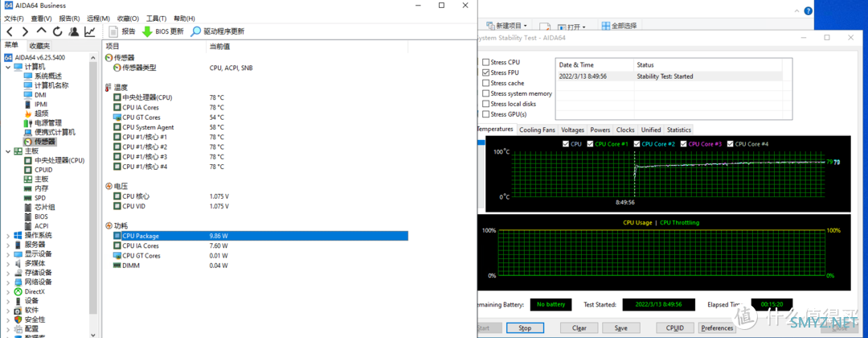Collapse the 计算机 tree node
The image size is (868, 338).
click(8, 67)
